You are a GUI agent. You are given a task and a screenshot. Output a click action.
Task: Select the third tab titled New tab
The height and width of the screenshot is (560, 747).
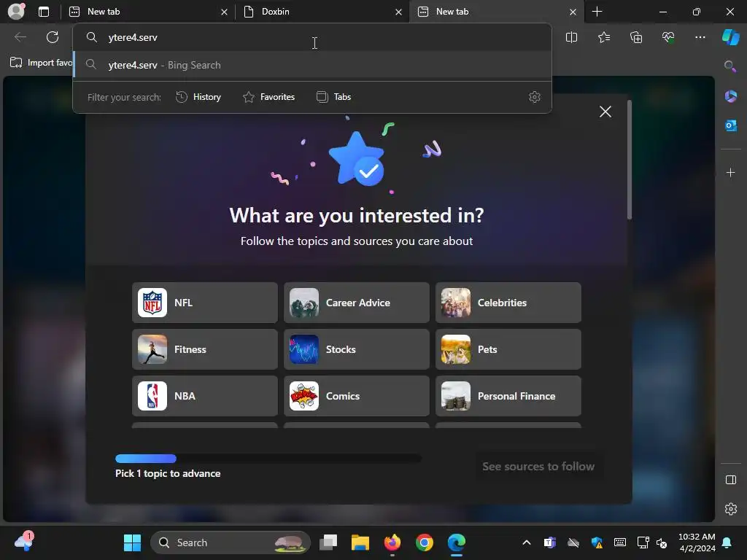point(495,12)
